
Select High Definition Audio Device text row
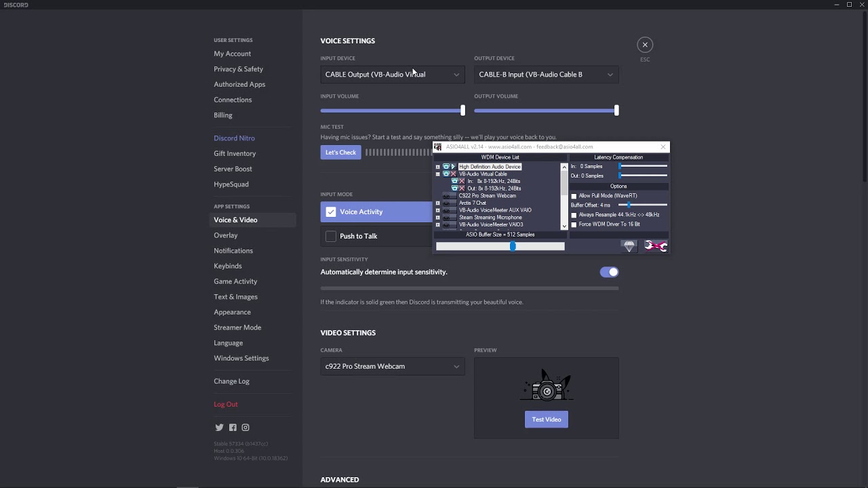[x=490, y=167]
